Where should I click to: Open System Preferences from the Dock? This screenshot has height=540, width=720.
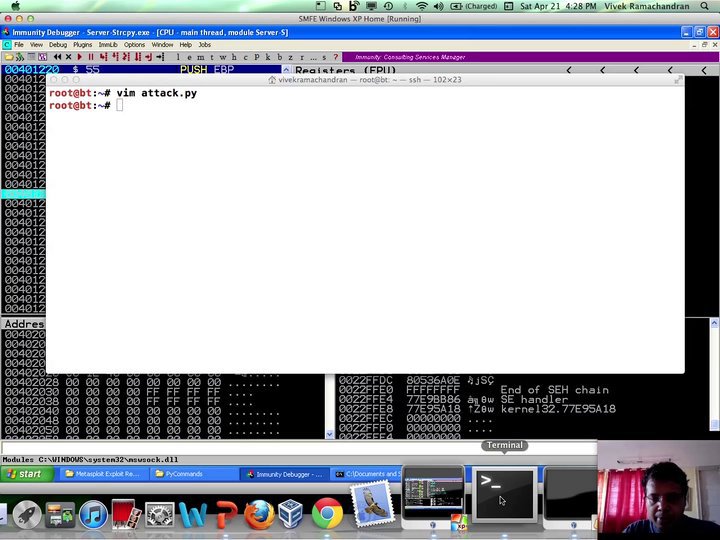pyautogui.click(x=159, y=514)
